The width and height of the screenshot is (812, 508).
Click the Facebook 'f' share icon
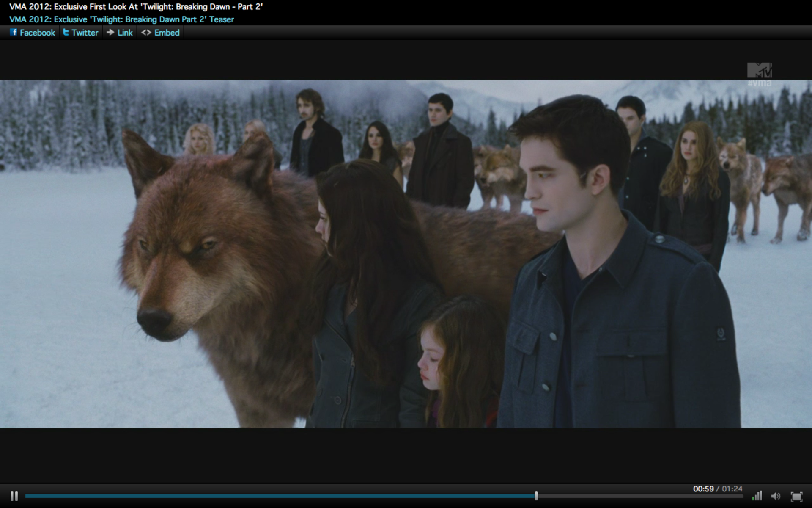point(14,32)
